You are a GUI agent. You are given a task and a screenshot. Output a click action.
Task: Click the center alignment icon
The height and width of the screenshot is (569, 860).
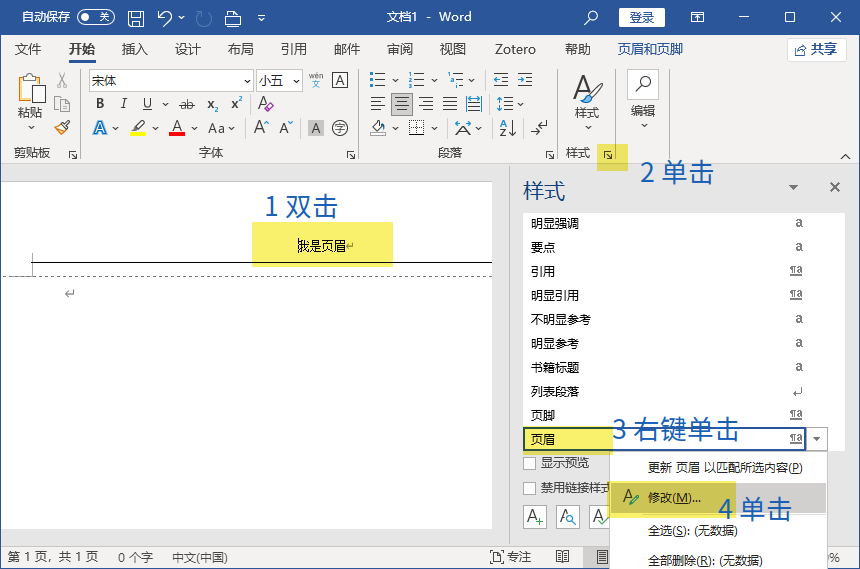(x=401, y=103)
